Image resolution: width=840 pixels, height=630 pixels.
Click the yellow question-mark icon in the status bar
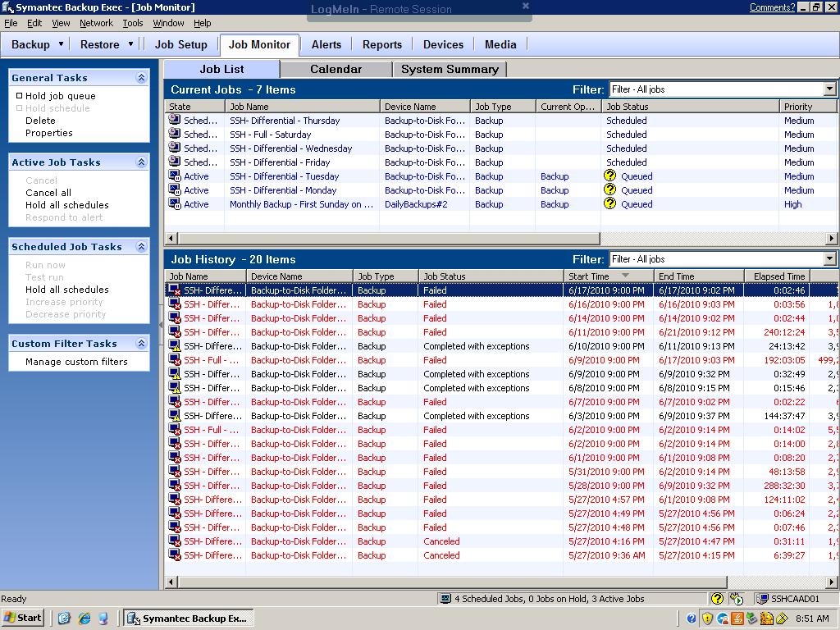click(717, 598)
